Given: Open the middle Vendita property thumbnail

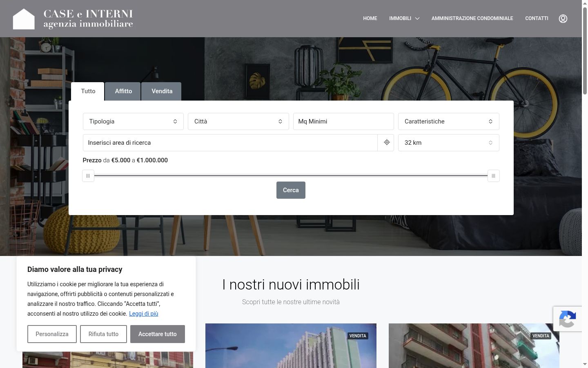Looking at the screenshot, I should click(291, 346).
